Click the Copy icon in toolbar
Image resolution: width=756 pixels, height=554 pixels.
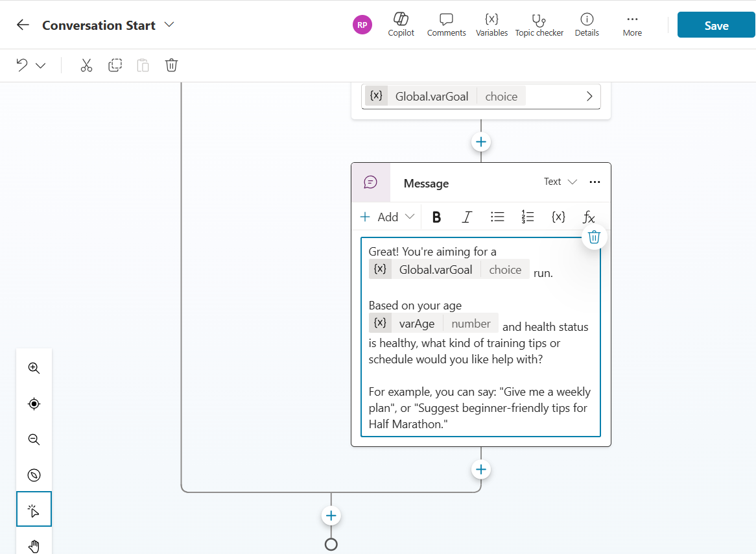pyautogui.click(x=115, y=66)
